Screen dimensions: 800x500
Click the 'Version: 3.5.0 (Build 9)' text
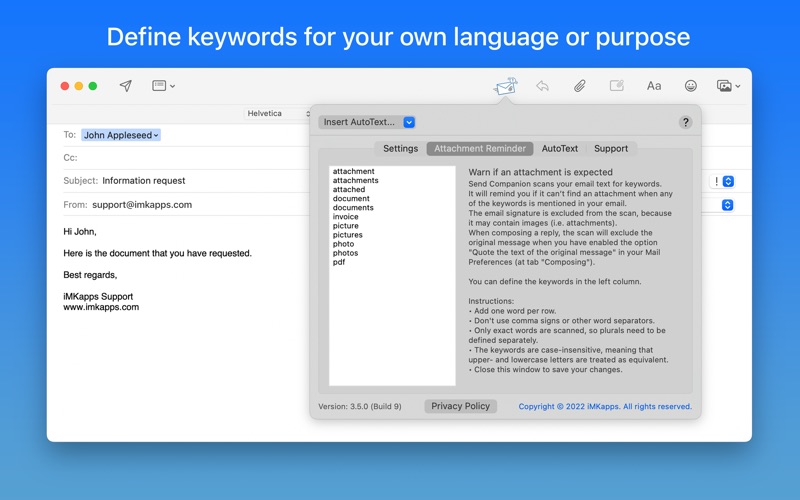click(x=360, y=407)
